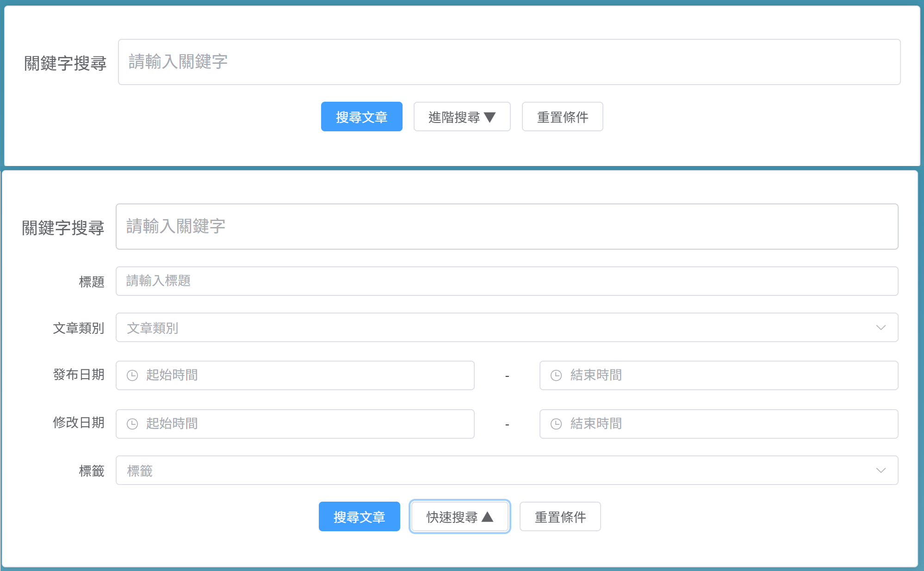
Task: Click chevron arrow in 文章類別 dropdown
Action: 881,328
